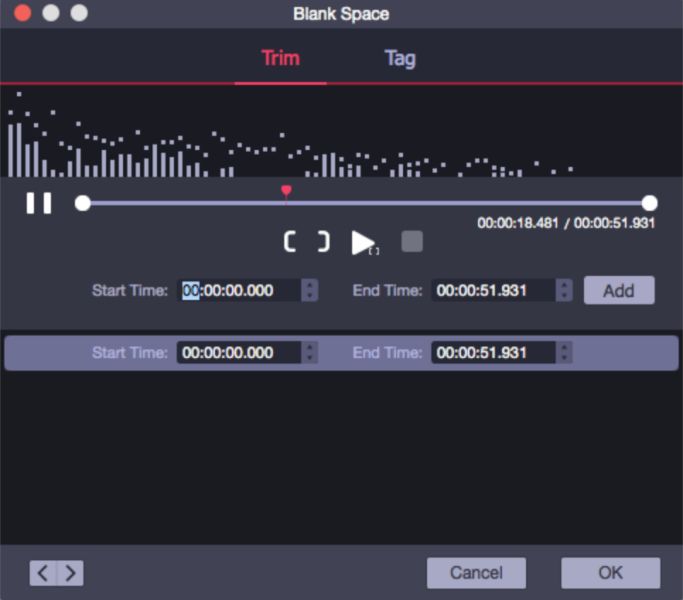Click the red playhead marker
The image size is (683, 600).
(x=286, y=190)
